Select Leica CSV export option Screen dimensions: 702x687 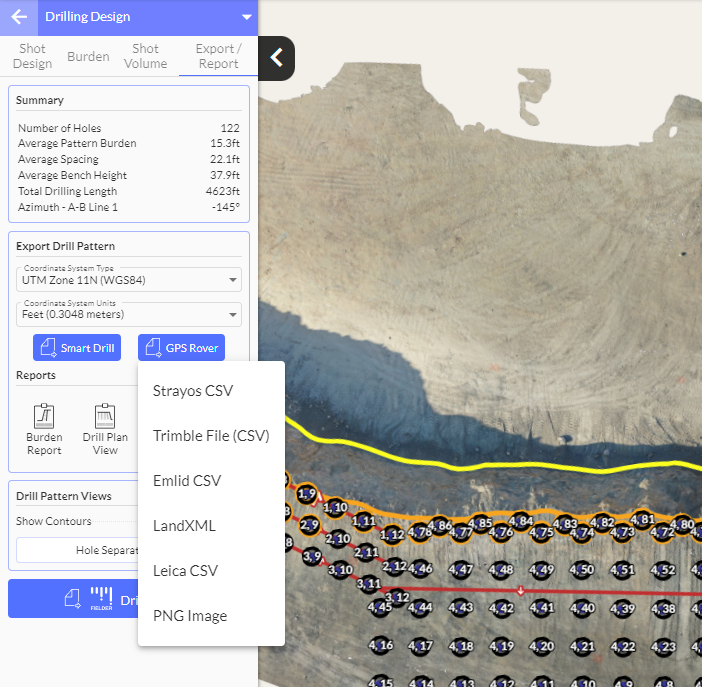point(185,571)
